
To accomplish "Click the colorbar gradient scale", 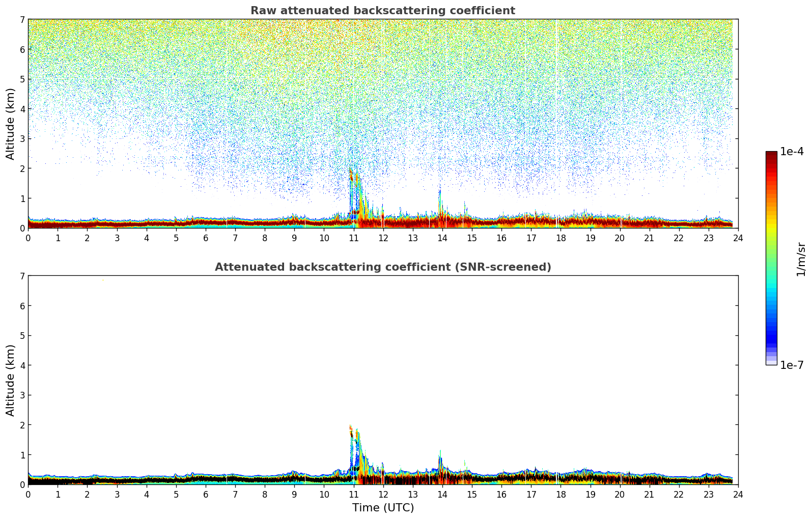I will 771,258.
